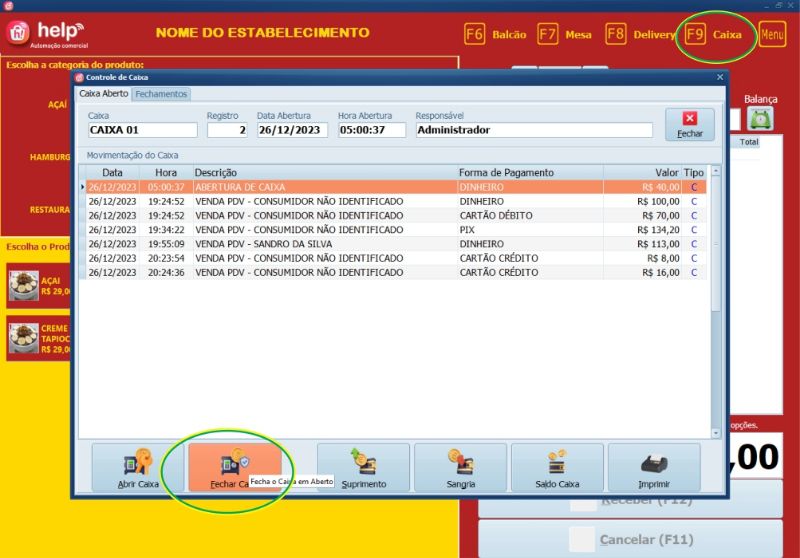Open the F9 Caixa menu item
Screen dimensions: 800x558
(x=716, y=35)
